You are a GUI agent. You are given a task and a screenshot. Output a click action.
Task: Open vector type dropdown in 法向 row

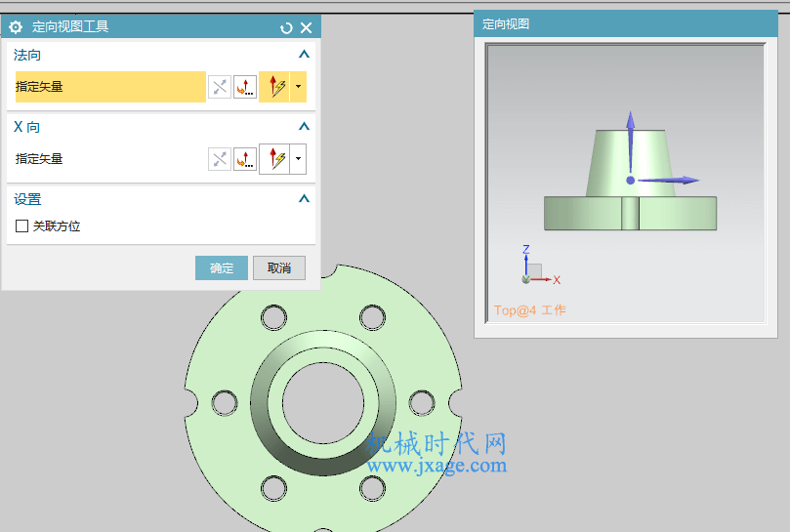(x=298, y=87)
